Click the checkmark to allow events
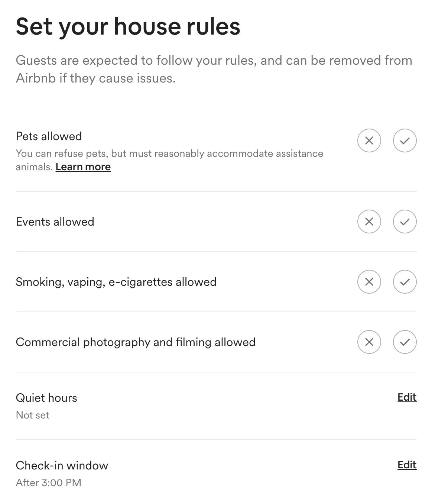 click(x=405, y=222)
